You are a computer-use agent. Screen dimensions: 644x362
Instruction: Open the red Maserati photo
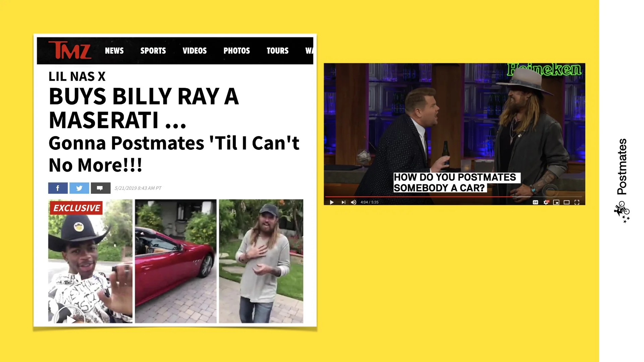pos(176,261)
